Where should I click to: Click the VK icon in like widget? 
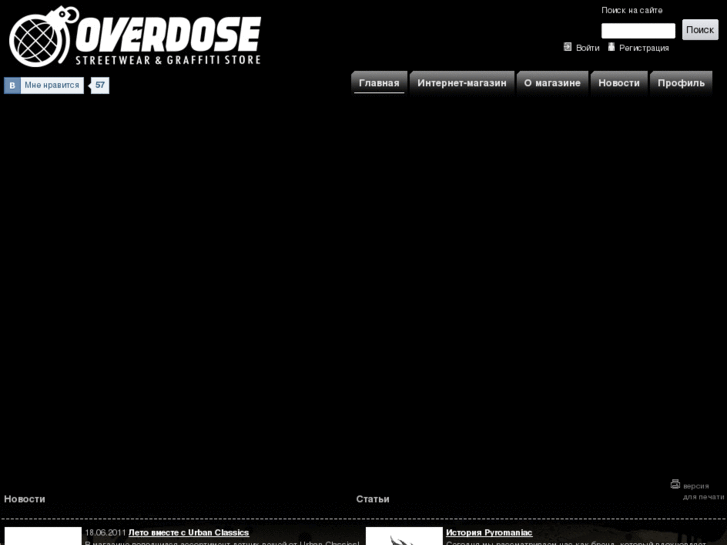(x=12, y=85)
